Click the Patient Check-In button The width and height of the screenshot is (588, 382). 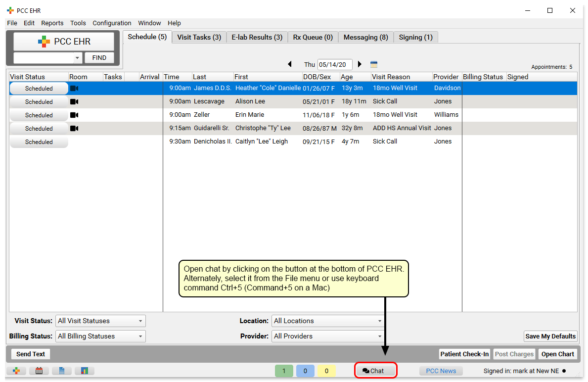(464, 354)
